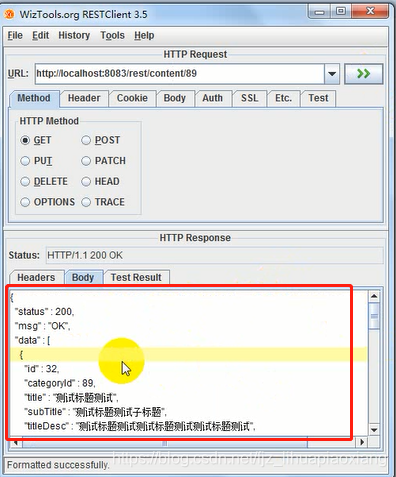396x477 pixels.
Task: Click the horizontal scroll left arrow
Action: (x=15, y=443)
